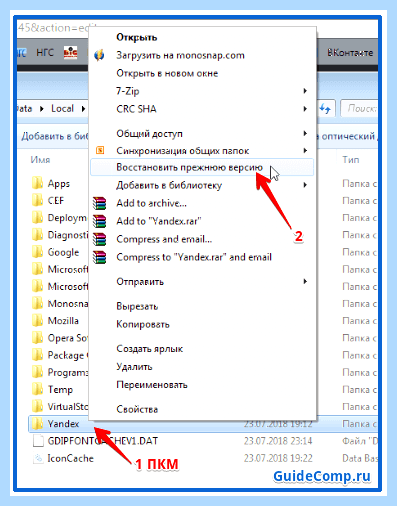Click the Mozilla folder icon

tap(38, 321)
